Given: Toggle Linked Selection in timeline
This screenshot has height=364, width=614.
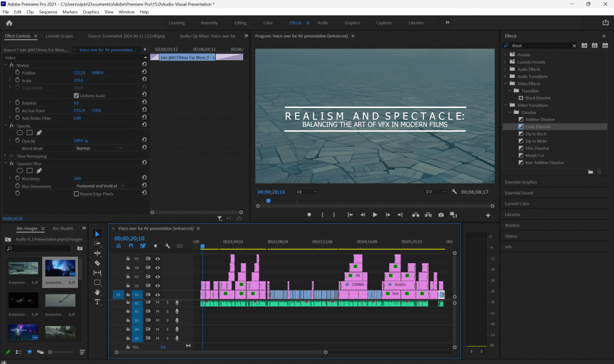Looking at the screenshot, I should pyautogui.click(x=143, y=246).
